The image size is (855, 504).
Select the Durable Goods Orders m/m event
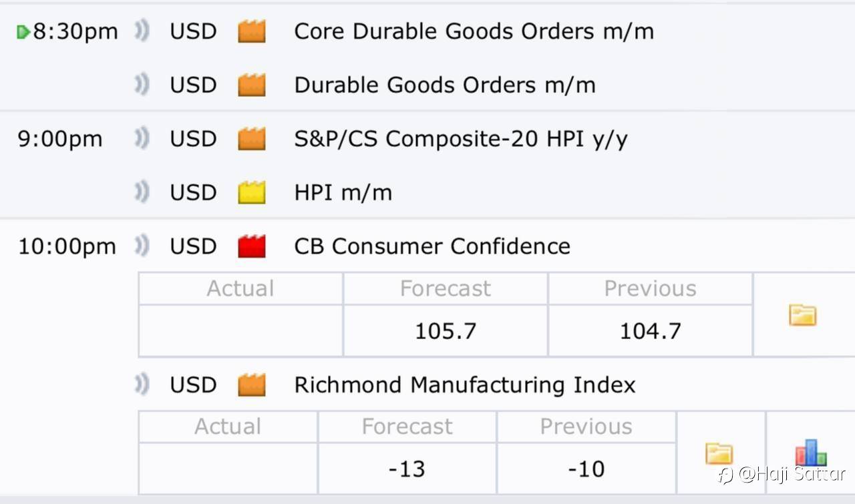pyautogui.click(x=445, y=85)
